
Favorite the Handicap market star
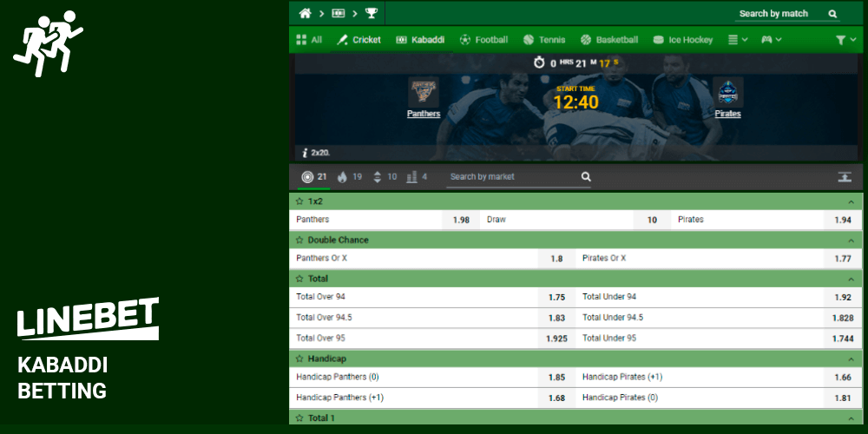tap(299, 358)
